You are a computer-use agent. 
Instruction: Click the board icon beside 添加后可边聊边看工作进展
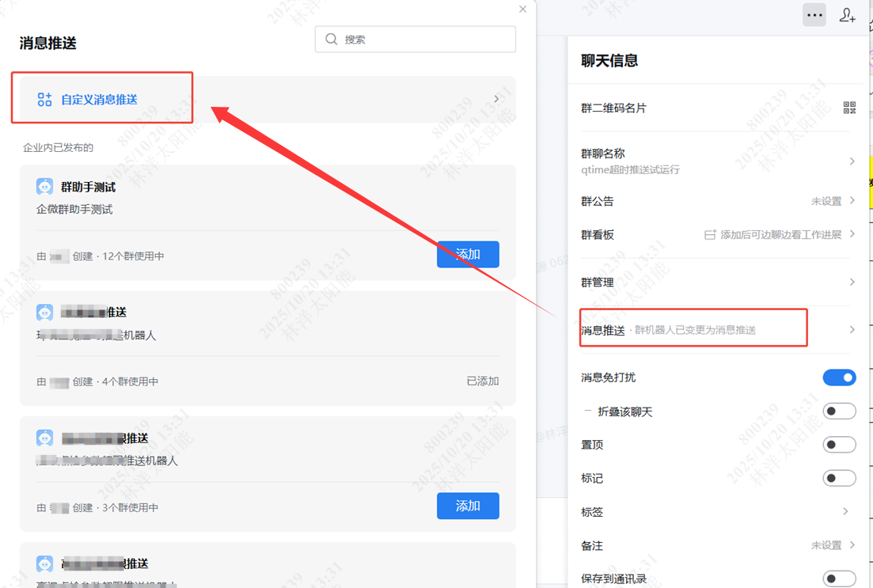tap(710, 235)
